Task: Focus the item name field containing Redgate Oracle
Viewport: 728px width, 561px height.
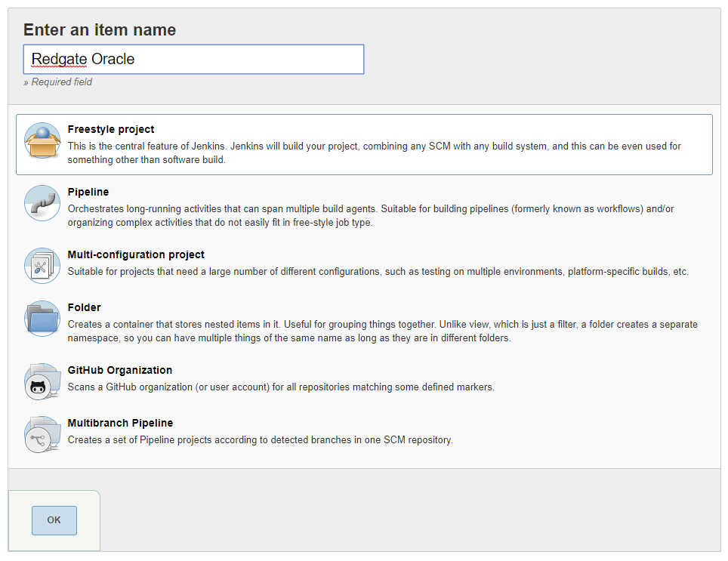Action: [193, 59]
